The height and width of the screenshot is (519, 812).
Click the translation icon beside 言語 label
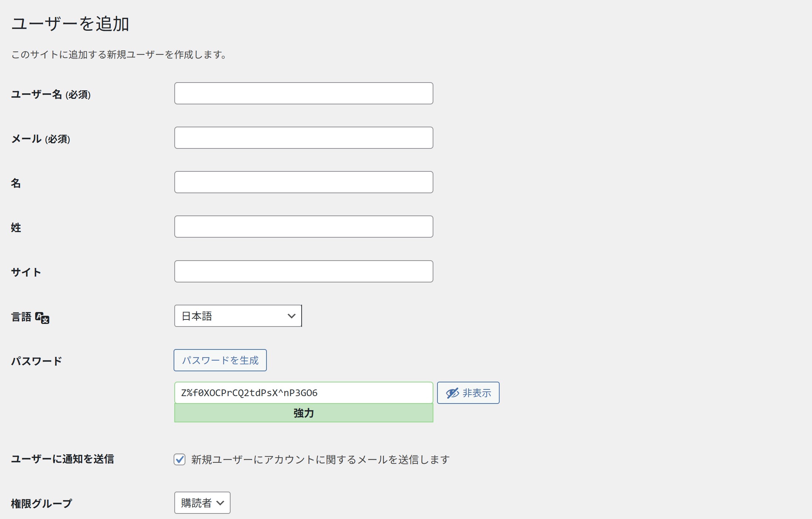click(42, 318)
